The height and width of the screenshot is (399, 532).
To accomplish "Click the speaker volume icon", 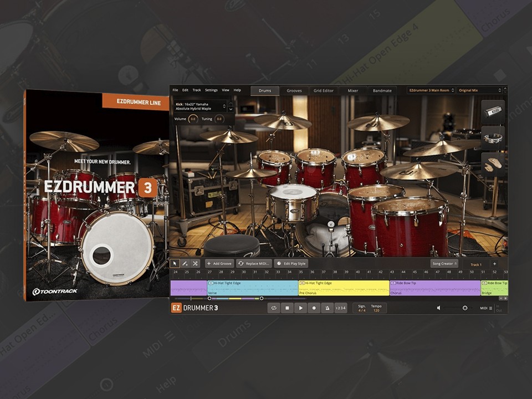I will click(439, 308).
